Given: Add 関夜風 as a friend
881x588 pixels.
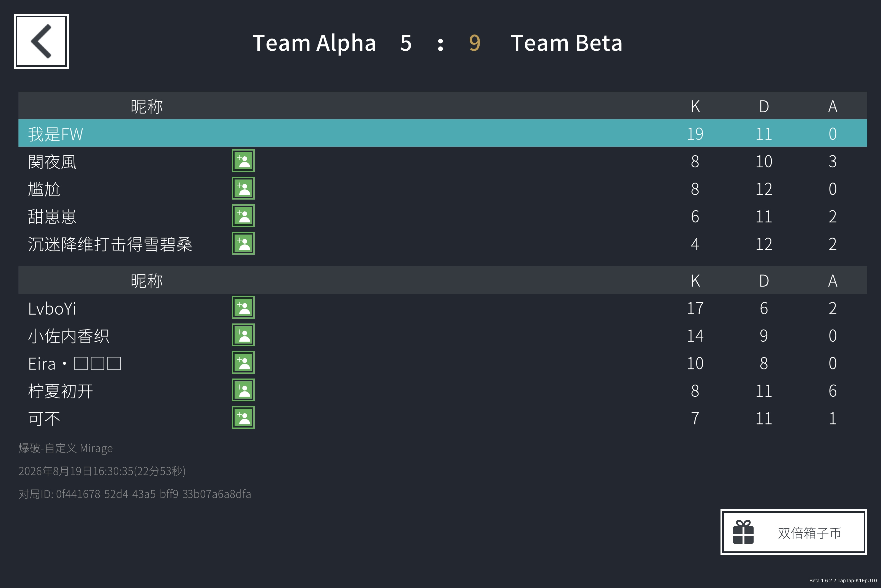Looking at the screenshot, I should coord(243,161).
